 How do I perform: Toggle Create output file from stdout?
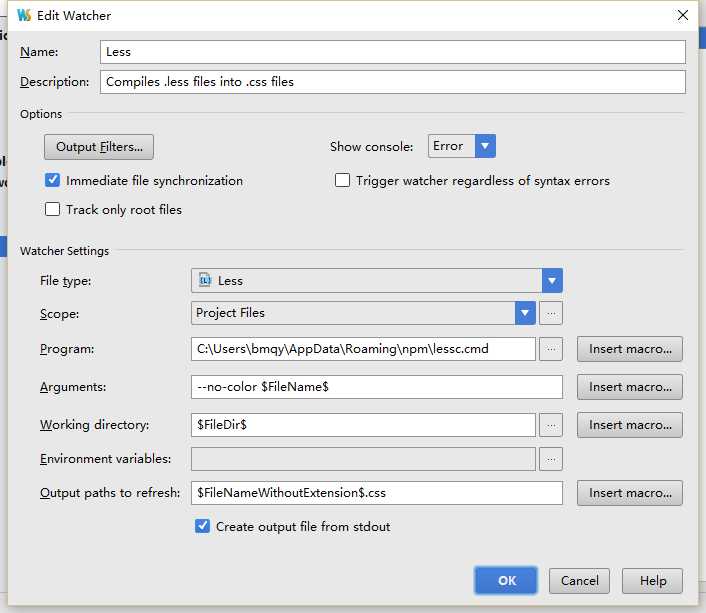click(203, 526)
